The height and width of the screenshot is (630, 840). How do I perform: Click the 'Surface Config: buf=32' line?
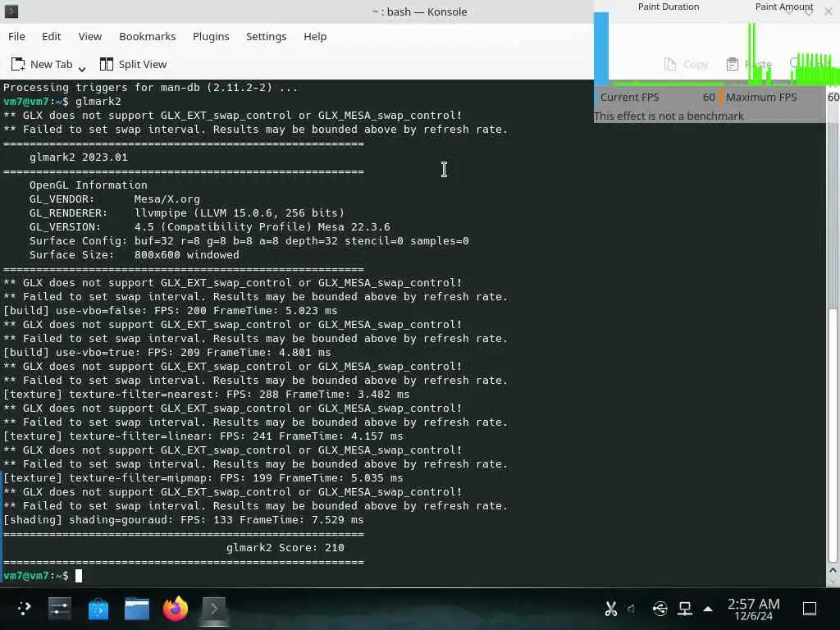coord(249,240)
